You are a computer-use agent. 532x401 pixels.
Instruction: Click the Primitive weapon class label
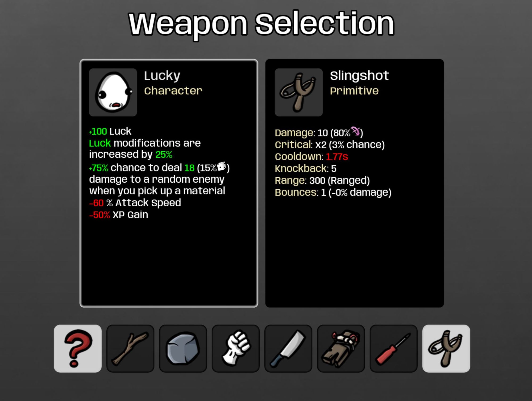(x=354, y=91)
